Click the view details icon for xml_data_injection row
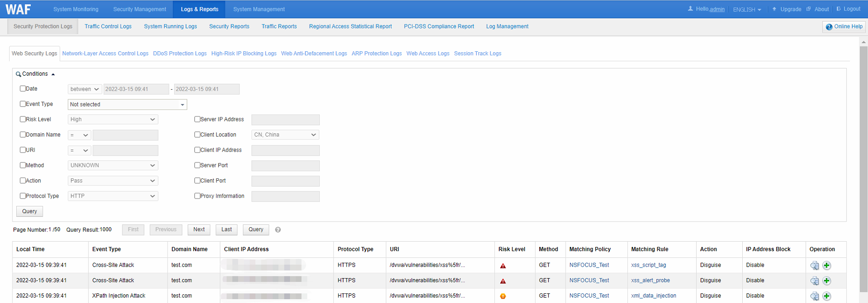868x303 pixels. click(x=814, y=296)
